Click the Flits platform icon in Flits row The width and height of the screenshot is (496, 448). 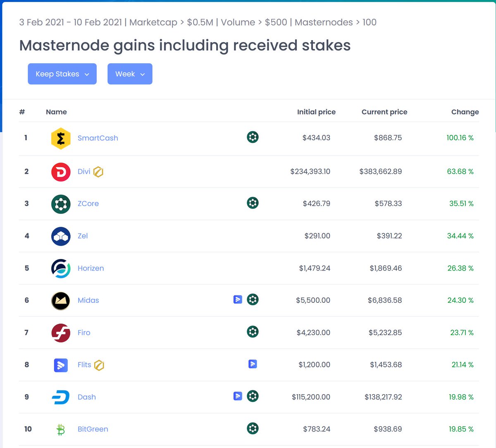pyautogui.click(x=253, y=364)
